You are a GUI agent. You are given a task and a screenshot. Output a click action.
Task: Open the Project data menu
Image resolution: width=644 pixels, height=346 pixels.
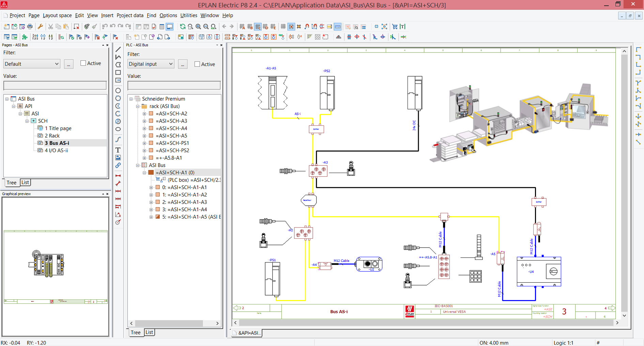(x=130, y=15)
